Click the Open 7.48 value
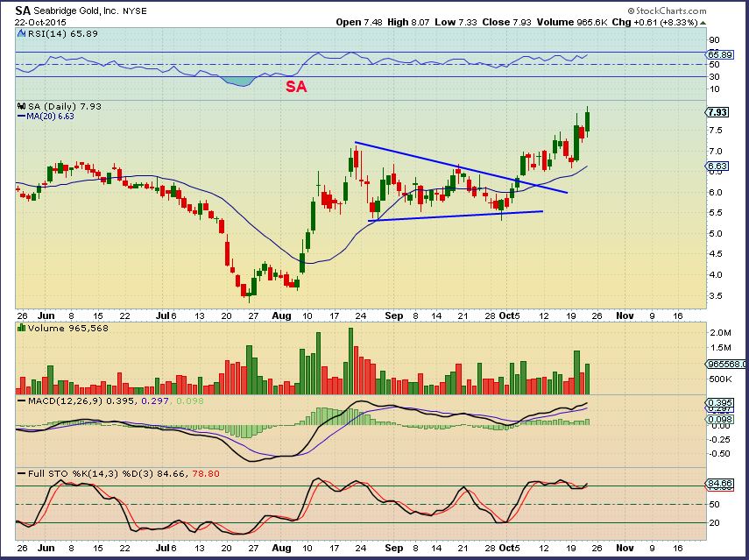This screenshot has height=560, width=749. [359, 22]
